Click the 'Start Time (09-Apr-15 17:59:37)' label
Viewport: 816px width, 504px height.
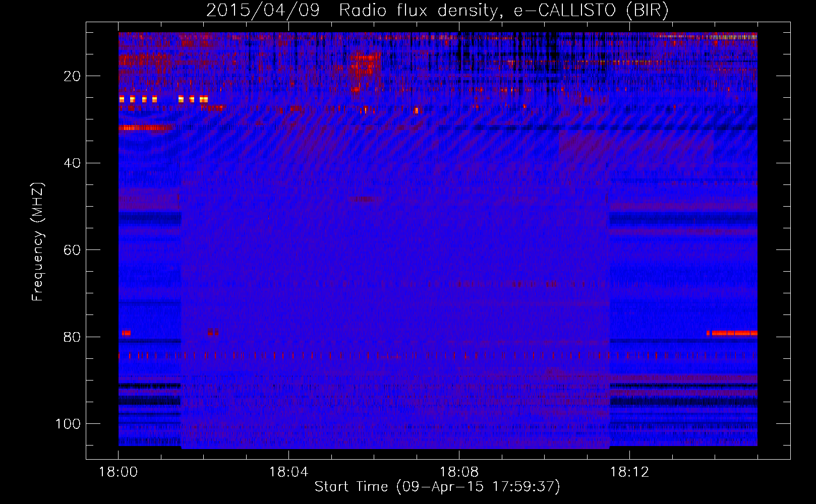point(437,487)
